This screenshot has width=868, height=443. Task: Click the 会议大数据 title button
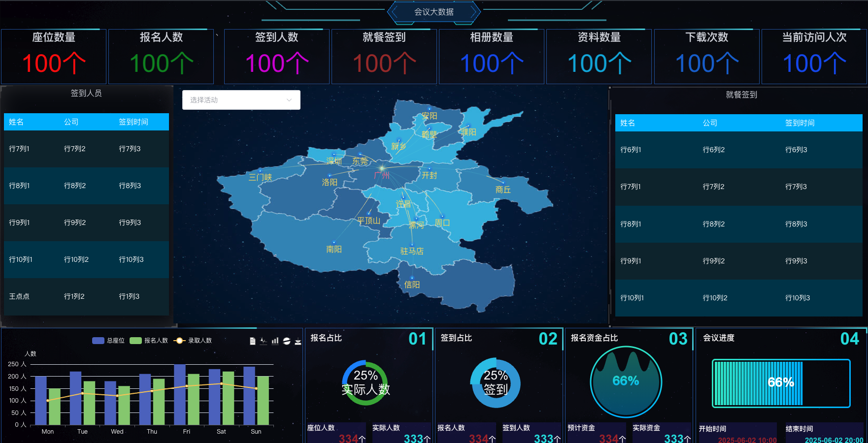coord(434,12)
